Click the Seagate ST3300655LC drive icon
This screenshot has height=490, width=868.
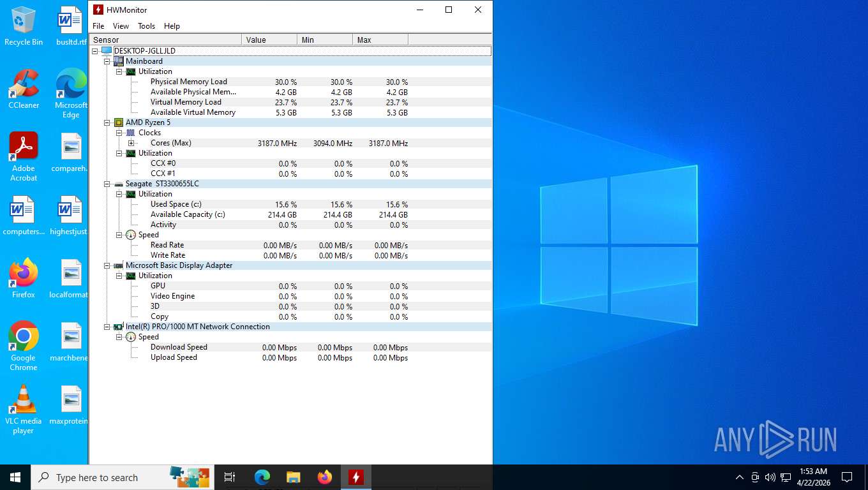click(x=118, y=184)
